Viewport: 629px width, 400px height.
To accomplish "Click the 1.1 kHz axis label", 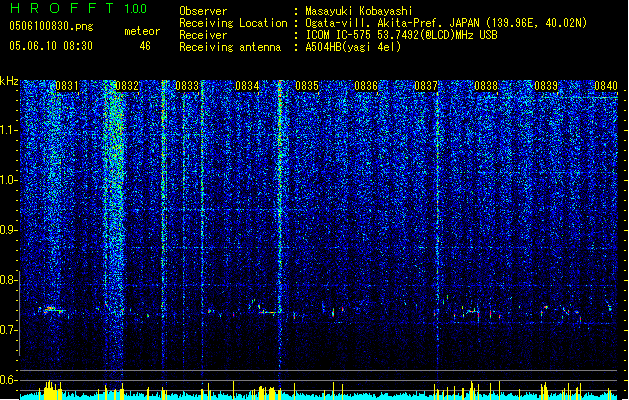I will 9,130.
